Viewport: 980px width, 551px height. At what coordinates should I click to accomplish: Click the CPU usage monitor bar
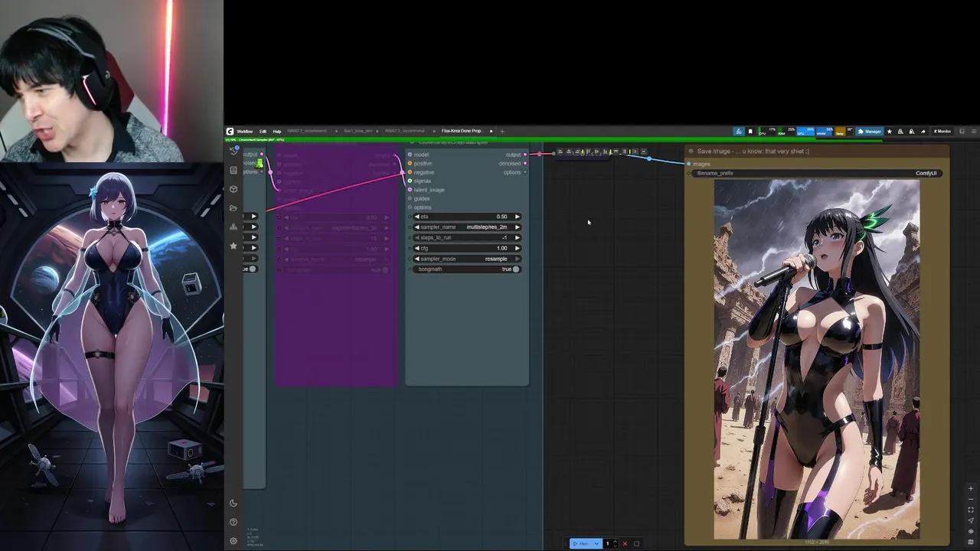pos(767,131)
